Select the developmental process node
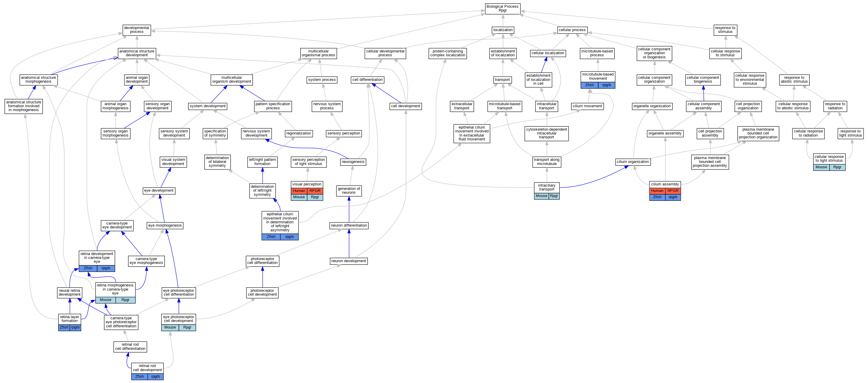This screenshot has width=868, height=383. coord(137,30)
